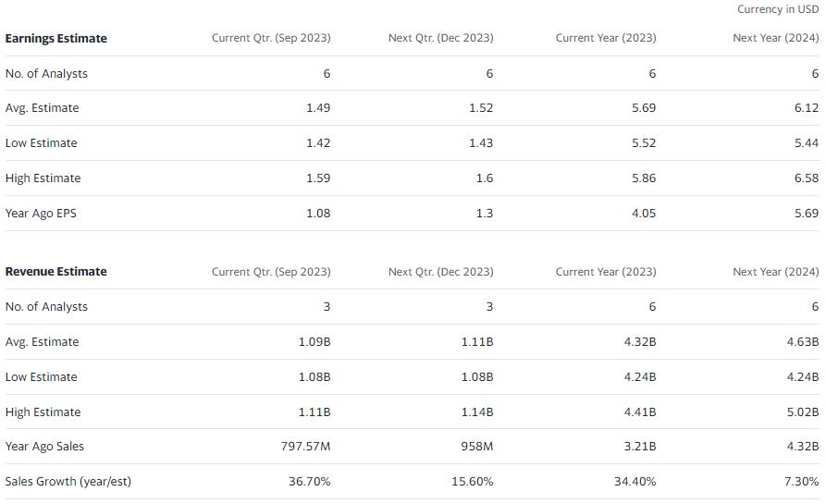Click the Year Ago Sales row label
The image size is (826, 504).
[44, 446]
